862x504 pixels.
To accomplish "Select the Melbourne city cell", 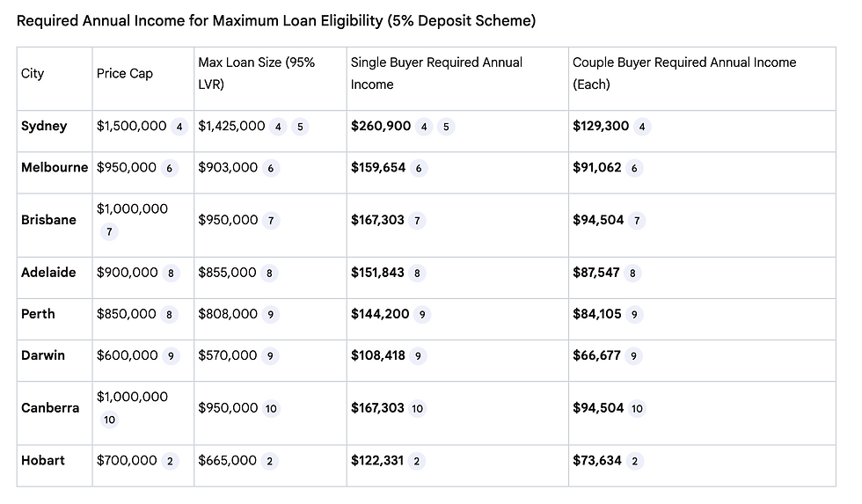I will click(55, 168).
